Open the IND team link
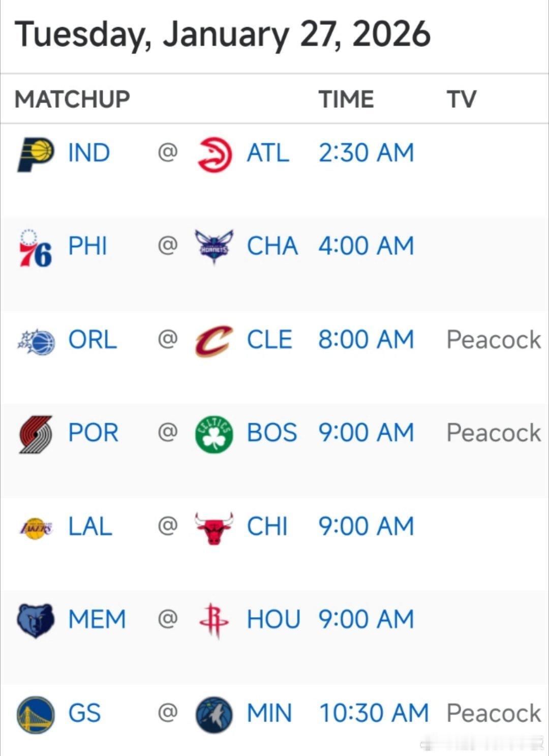Image resolution: width=549 pixels, height=756 pixels. (89, 153)
